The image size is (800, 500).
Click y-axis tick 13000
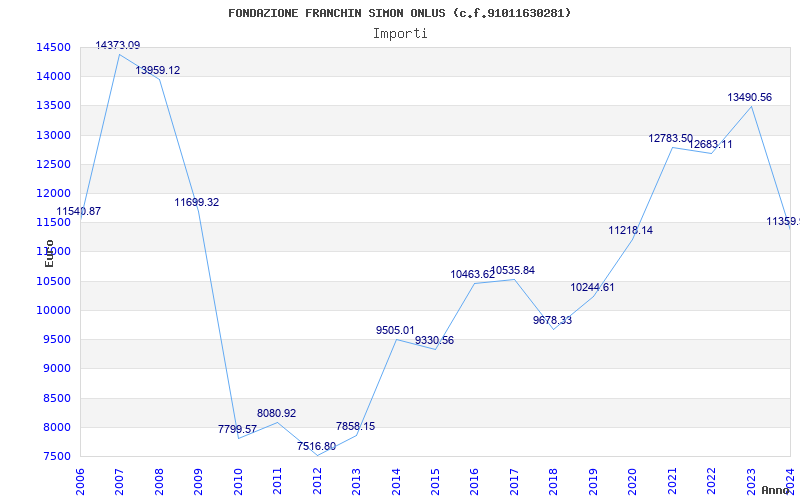(x=53, y=135)
